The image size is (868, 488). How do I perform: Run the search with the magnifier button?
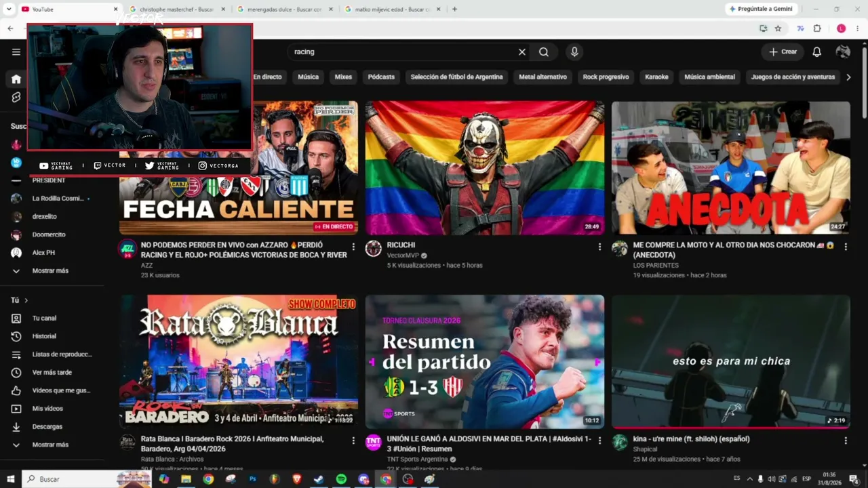[544, 52]
